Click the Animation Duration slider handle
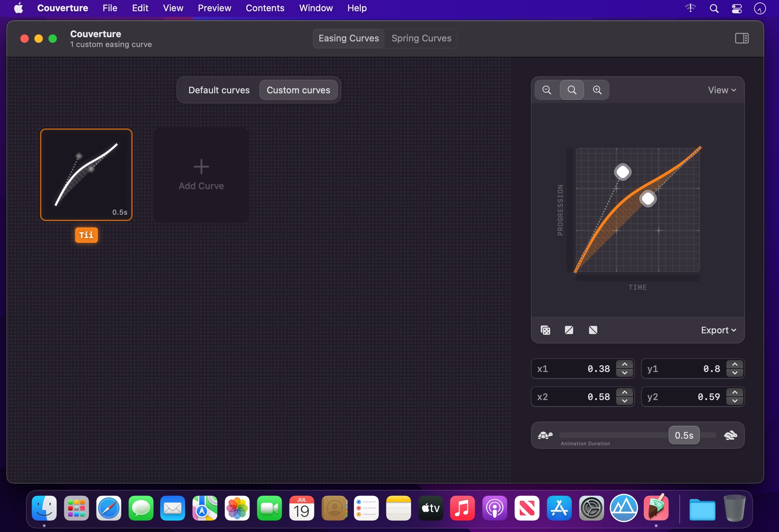The width and height of the screenshot is (779, 532). tap(684, 435)
